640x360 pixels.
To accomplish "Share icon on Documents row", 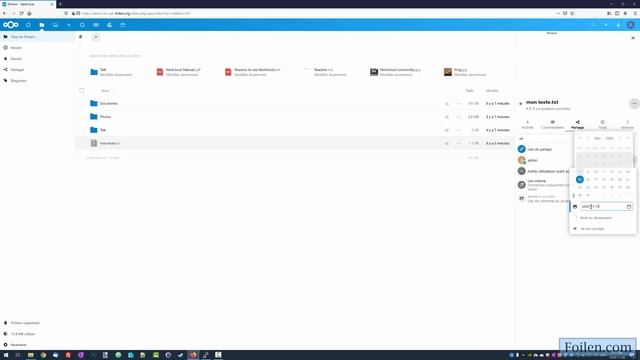I will point(447,104).
